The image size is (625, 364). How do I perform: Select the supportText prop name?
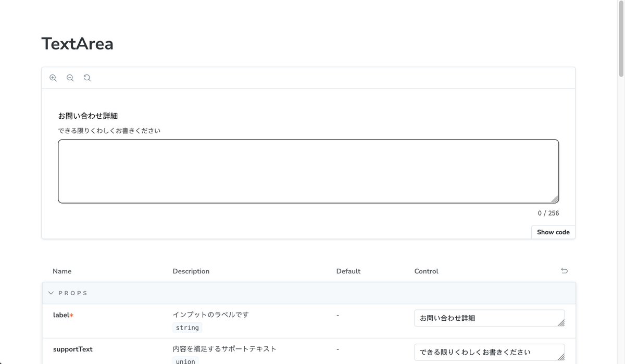(72, 349)
